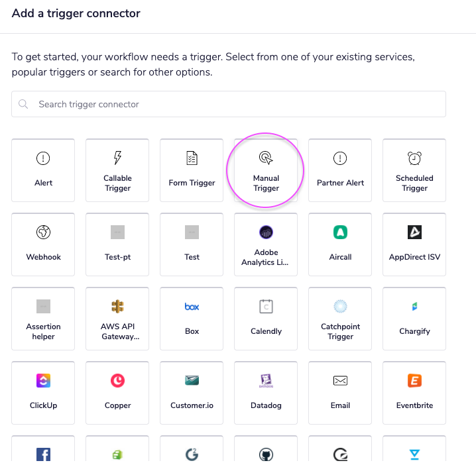The image size is (476, 471).
Task: Select the Eventbrite connector
Action: 414,392
